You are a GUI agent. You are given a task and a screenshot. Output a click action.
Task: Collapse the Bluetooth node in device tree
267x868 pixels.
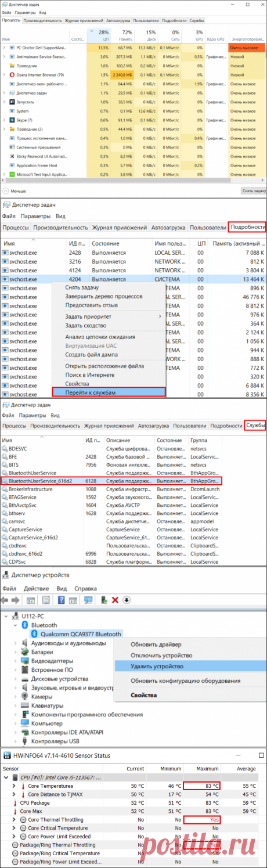(x=16, y=625)
